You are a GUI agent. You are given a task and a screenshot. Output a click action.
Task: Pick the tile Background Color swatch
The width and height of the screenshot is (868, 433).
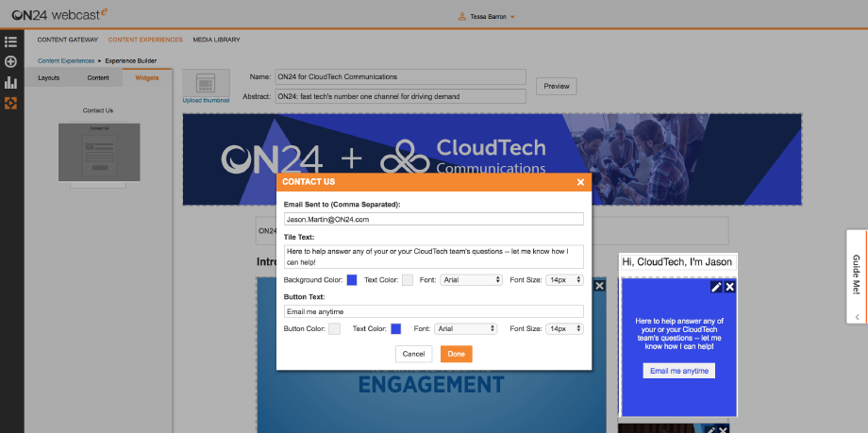click(x=352, y=280)
